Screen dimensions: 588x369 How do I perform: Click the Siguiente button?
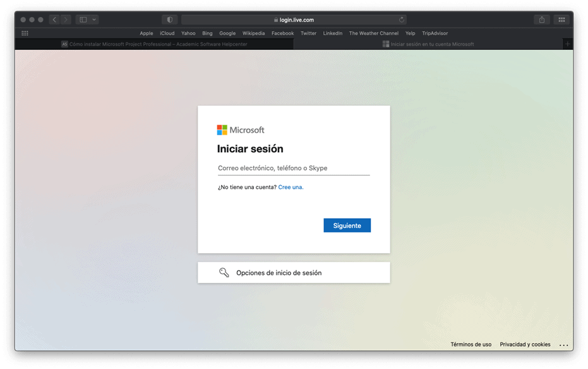coord(347,225)
